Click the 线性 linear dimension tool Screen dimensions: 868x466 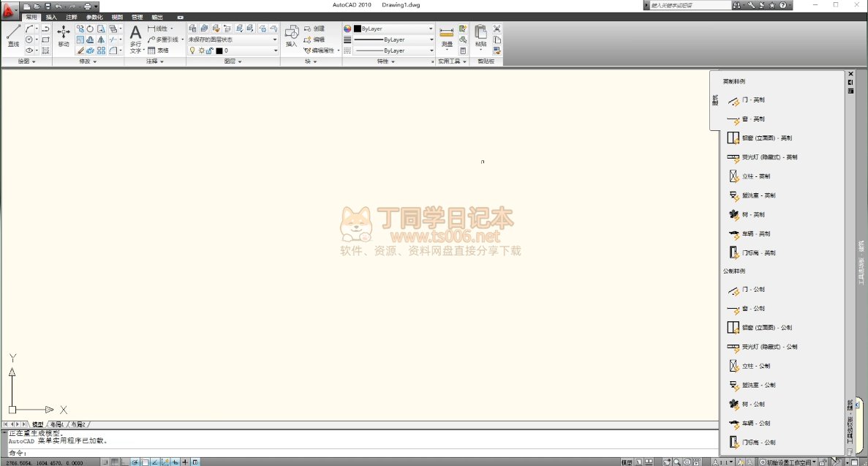pos(161,29)
